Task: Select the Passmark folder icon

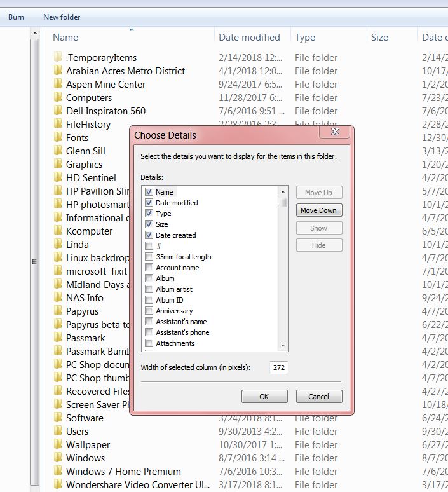Action: [x=58, y=338]
